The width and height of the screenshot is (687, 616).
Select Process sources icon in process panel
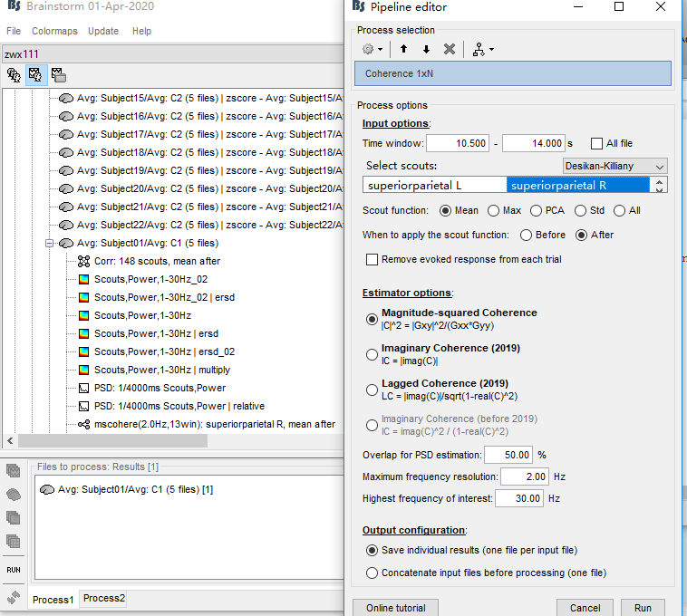pos(14,495)
